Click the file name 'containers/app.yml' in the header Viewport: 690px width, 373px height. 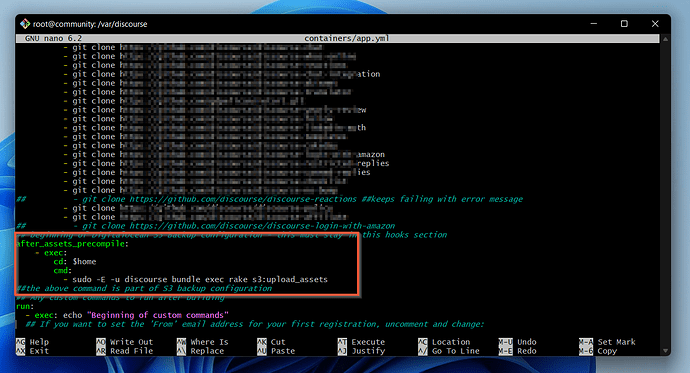coord(346,38)
